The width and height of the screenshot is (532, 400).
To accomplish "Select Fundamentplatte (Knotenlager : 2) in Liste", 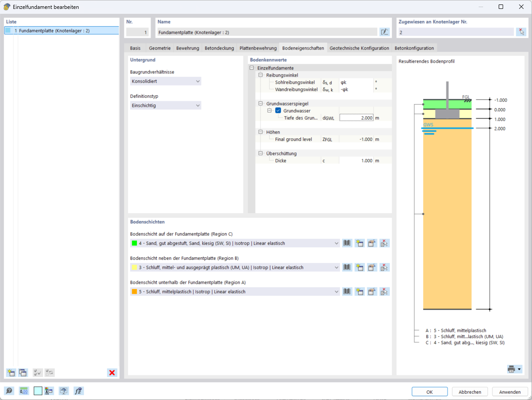I will click(x=62, y=31).
